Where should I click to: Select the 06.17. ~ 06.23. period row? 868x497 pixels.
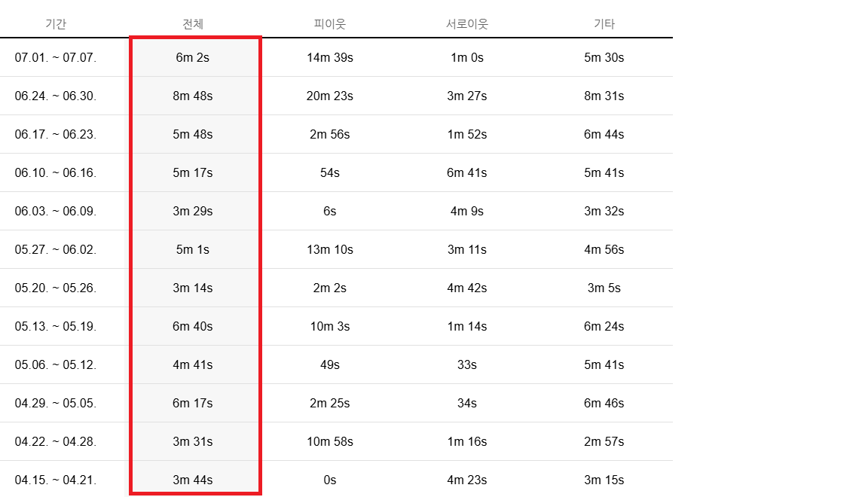click(56, 134)
